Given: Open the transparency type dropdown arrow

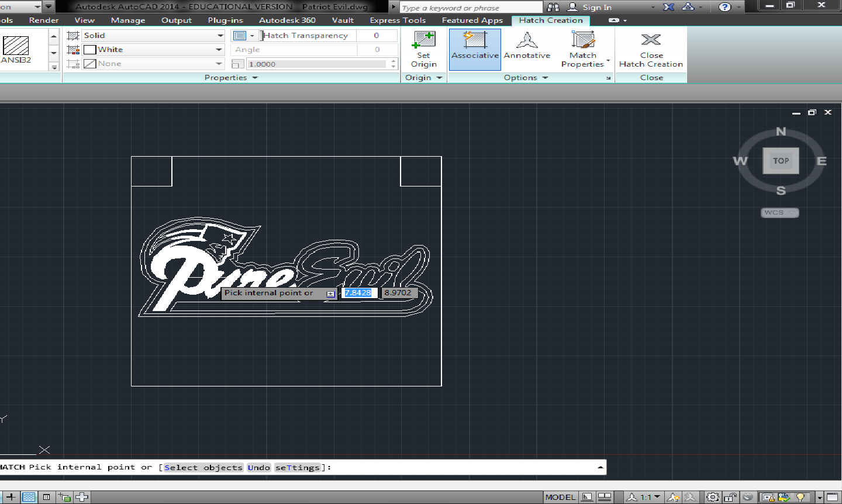Looking at the screenshot, I should (x=252, y=36).
